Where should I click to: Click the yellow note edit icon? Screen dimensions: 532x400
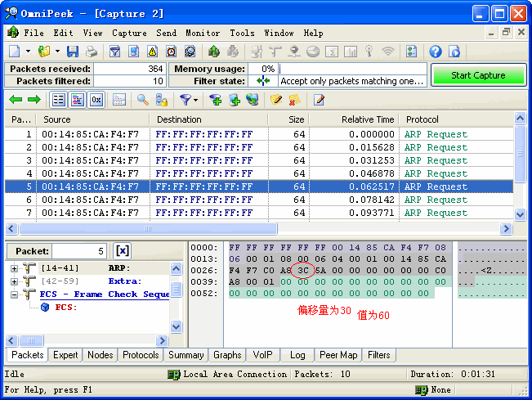[276, 100]
